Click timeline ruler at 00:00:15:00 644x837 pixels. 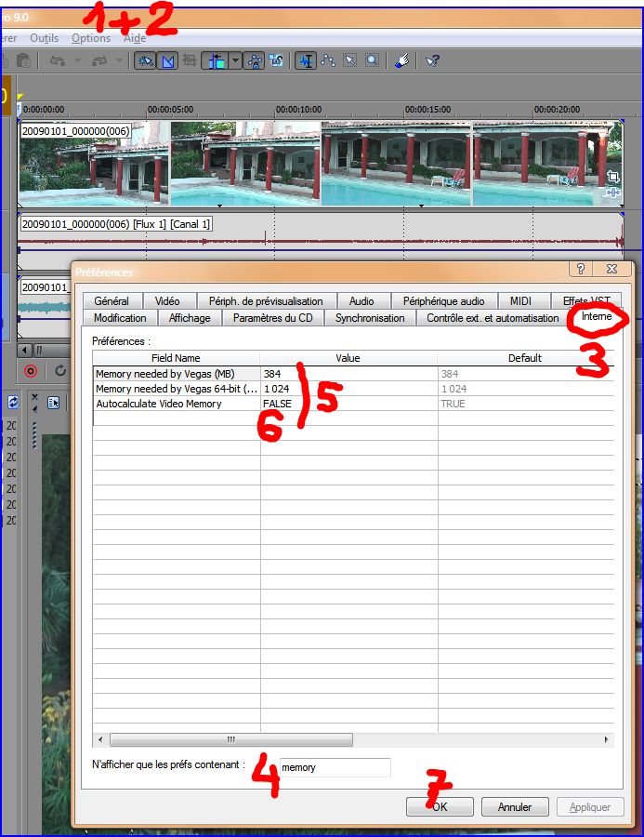point(427,110)
